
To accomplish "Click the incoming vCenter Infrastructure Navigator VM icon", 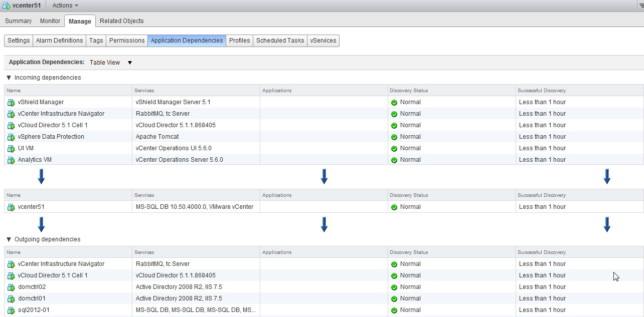I will coord(11,114).
